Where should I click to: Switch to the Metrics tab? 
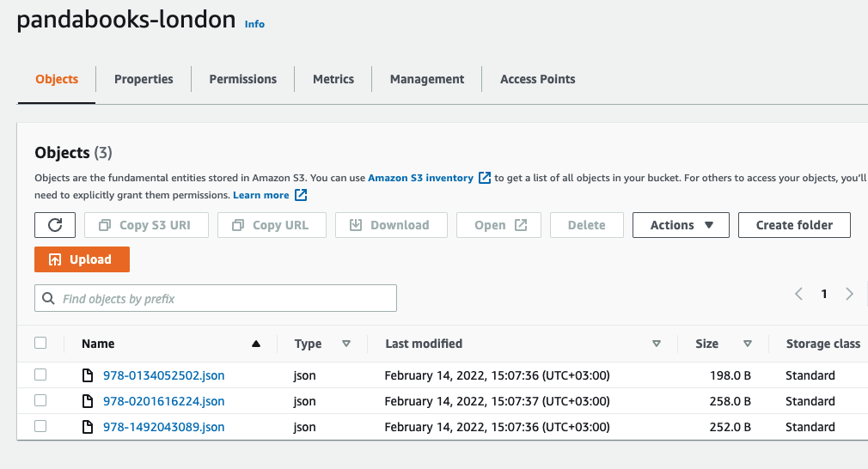333,79
